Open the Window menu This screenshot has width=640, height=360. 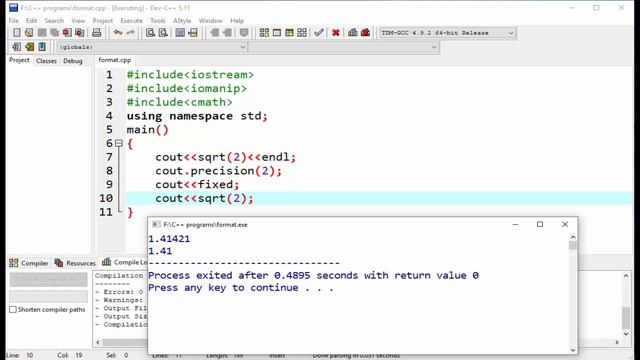pos(211,20)
